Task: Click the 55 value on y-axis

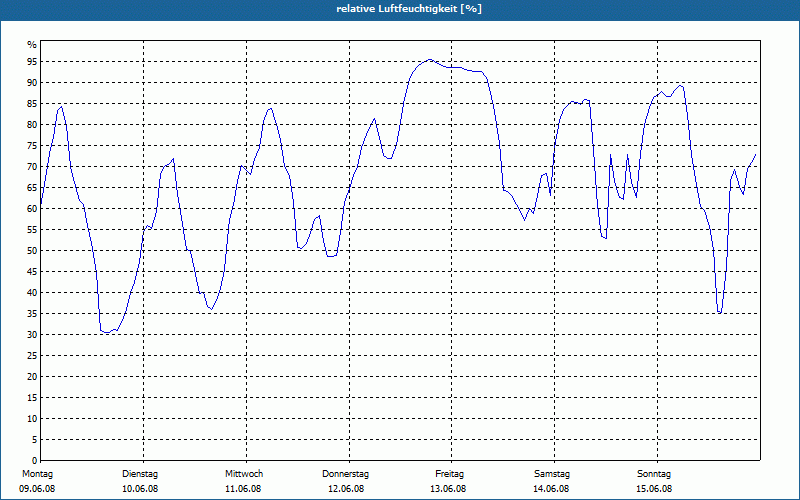Action: [32, 230]
